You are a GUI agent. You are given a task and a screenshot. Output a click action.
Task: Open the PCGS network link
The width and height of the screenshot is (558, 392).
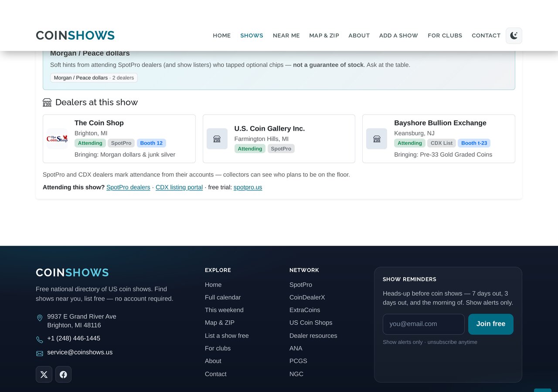pyautogui.click(x=298, y=361)
